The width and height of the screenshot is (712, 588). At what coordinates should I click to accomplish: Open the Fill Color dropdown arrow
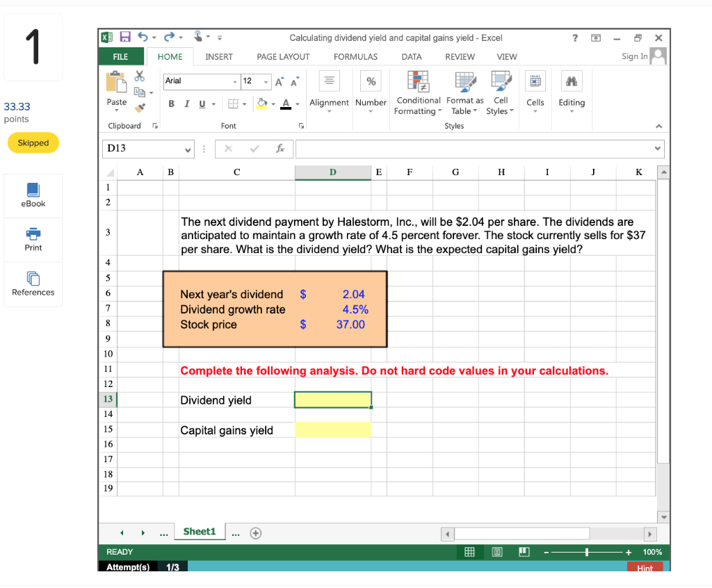tap(272, 104)
